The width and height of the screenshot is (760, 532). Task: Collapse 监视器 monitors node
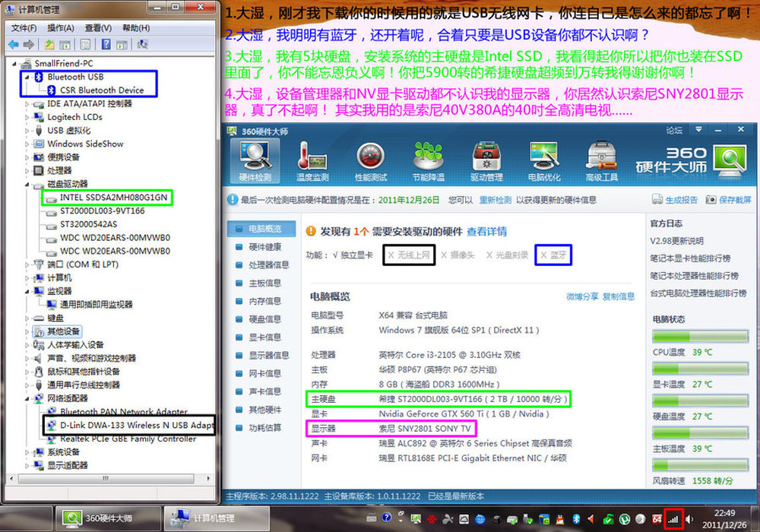(27, 291)
